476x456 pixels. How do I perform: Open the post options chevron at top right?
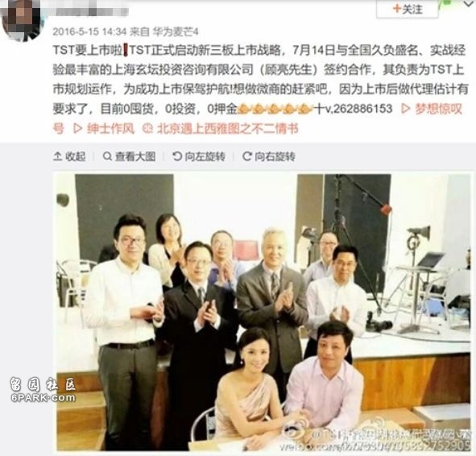[470, 4]
